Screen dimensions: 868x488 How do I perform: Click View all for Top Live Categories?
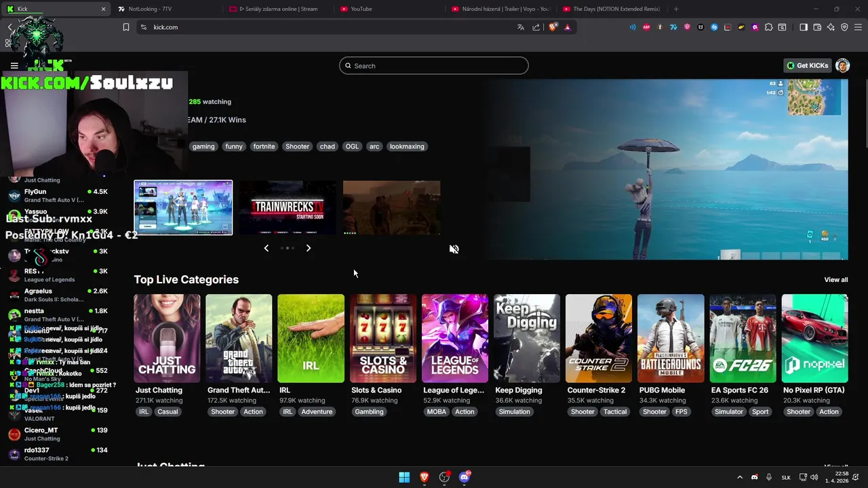(836, 280)
